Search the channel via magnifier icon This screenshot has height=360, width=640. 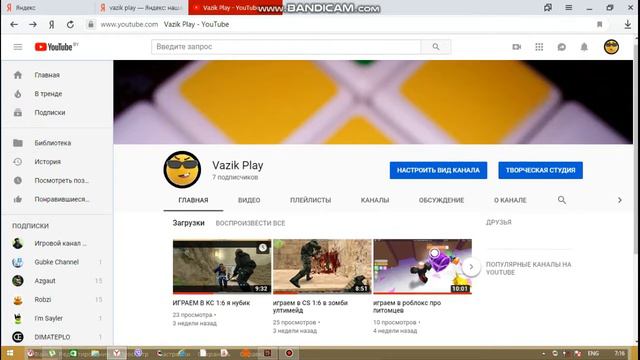click(x=562, y=200)
